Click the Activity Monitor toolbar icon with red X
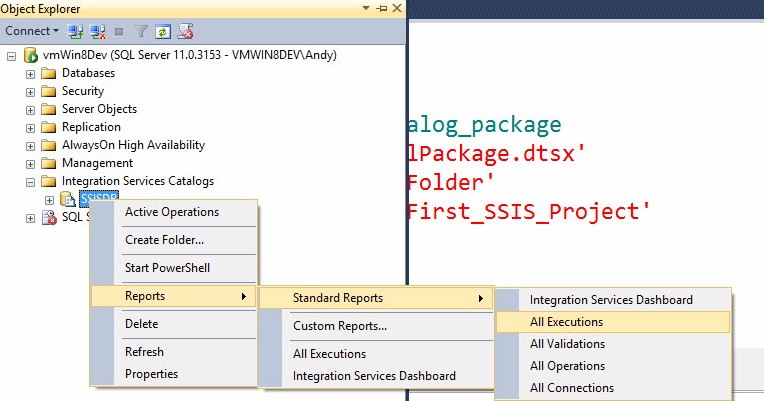 [x=185, y=32]
